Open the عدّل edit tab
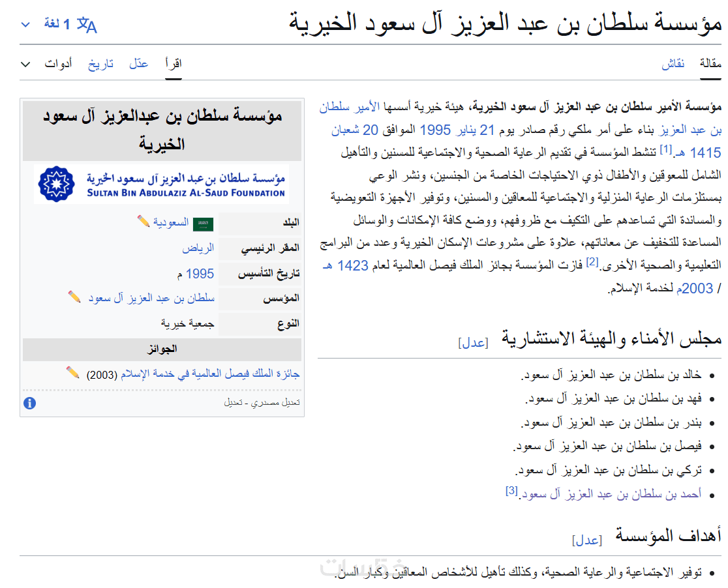Viewport: 728px width, 588px height. [139, 64]
